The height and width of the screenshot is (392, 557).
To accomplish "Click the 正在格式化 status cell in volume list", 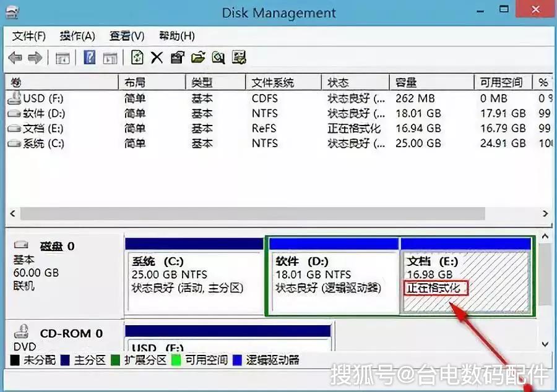I will [x=354, y=128].
